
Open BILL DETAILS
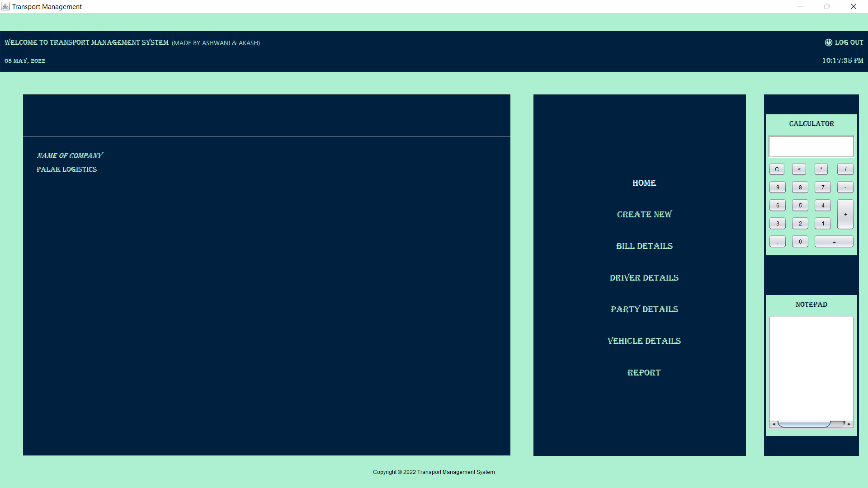(x=644, y=246)
